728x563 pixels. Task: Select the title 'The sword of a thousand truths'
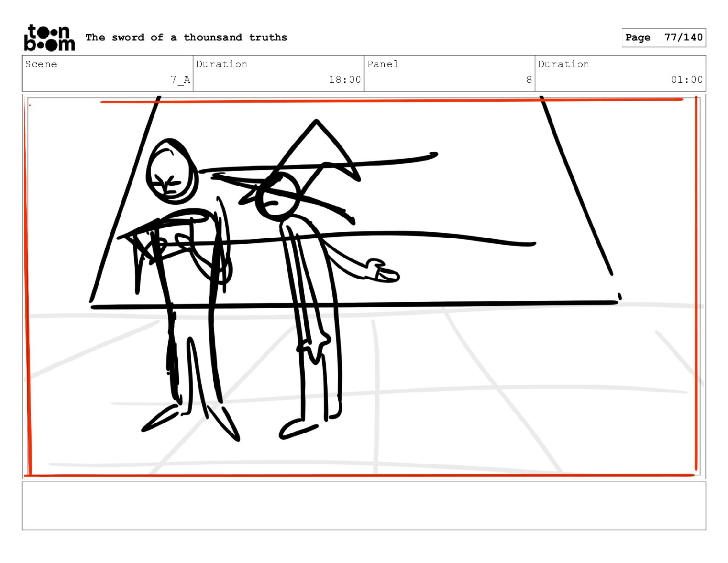click(186, 37)
